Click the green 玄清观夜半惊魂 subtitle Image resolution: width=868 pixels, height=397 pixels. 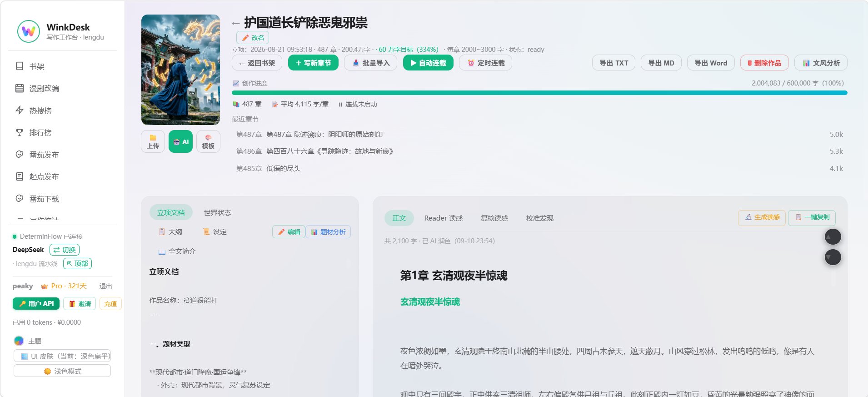tap(430, 302)
